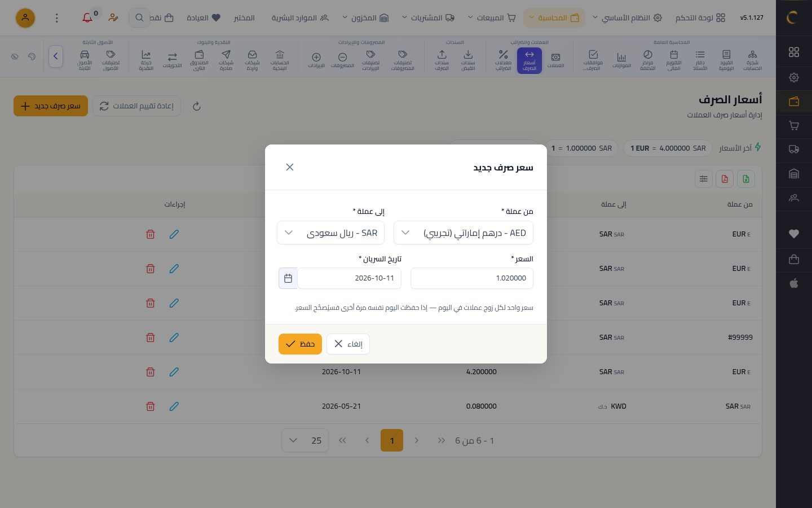Screen dimensions: 812x508
Task: Go to لوحة التحكم dashboard
Action: [x=700, y=18]
